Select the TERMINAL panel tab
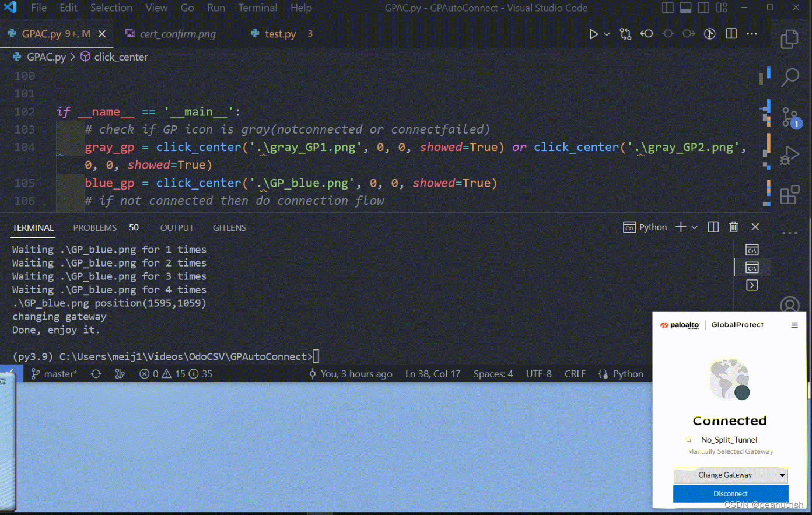Screen dimensions: 812x515 33,227
